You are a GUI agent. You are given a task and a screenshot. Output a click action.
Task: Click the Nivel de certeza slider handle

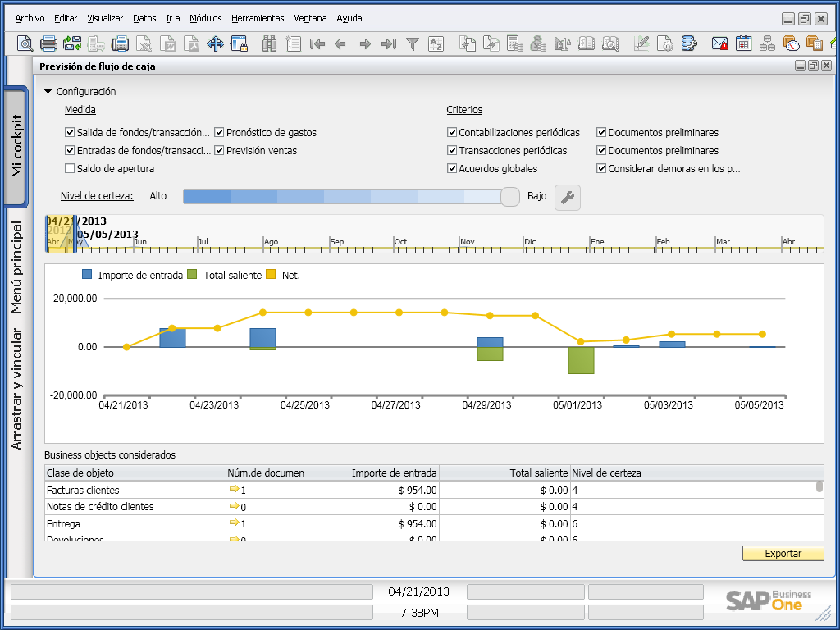(510, 197)
